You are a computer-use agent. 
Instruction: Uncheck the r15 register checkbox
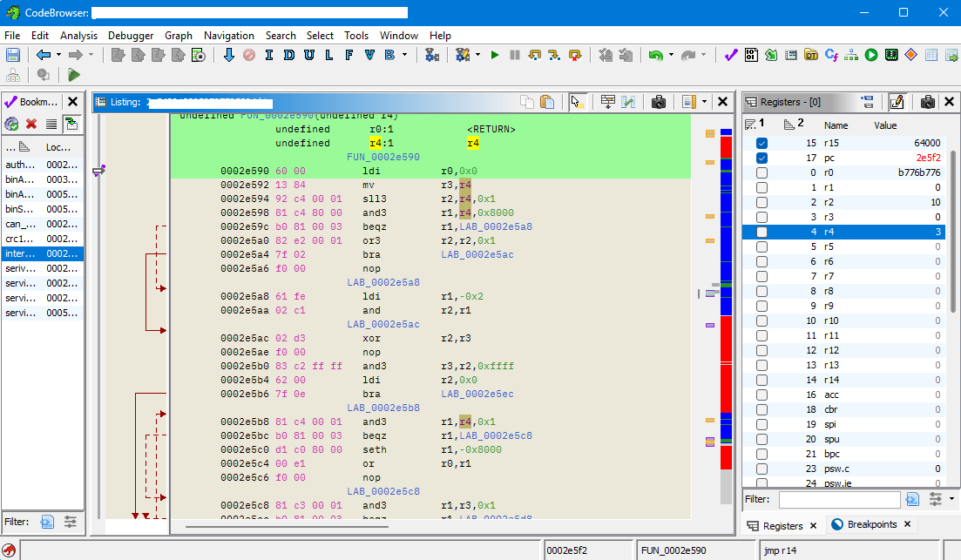click(x=762, y=143)
